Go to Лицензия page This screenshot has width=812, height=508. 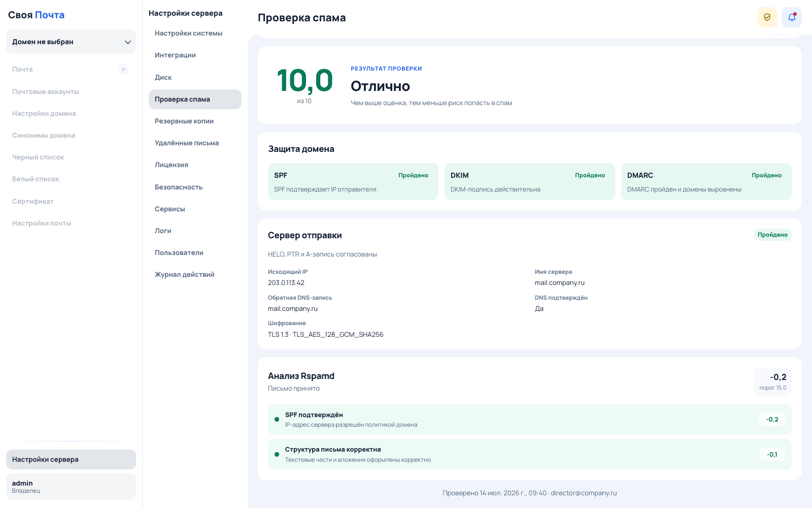195,165
